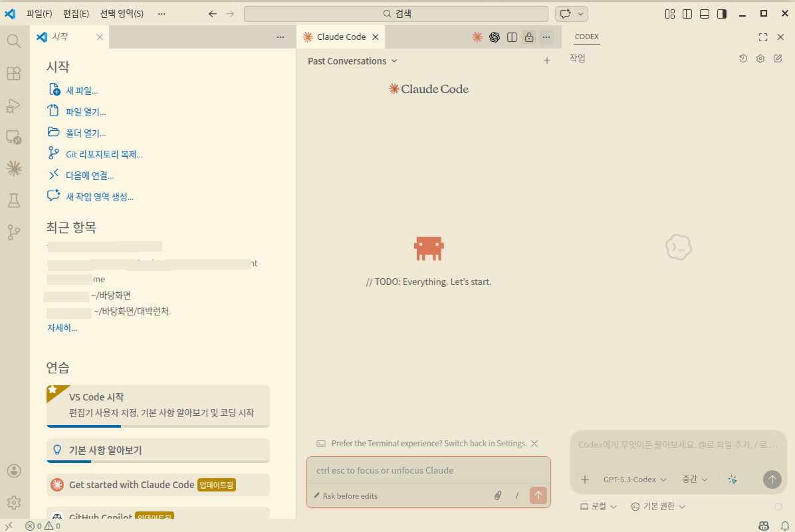795x532 pixels.
Task: Open the Search view in activity bar
Action: pos(14,41)
